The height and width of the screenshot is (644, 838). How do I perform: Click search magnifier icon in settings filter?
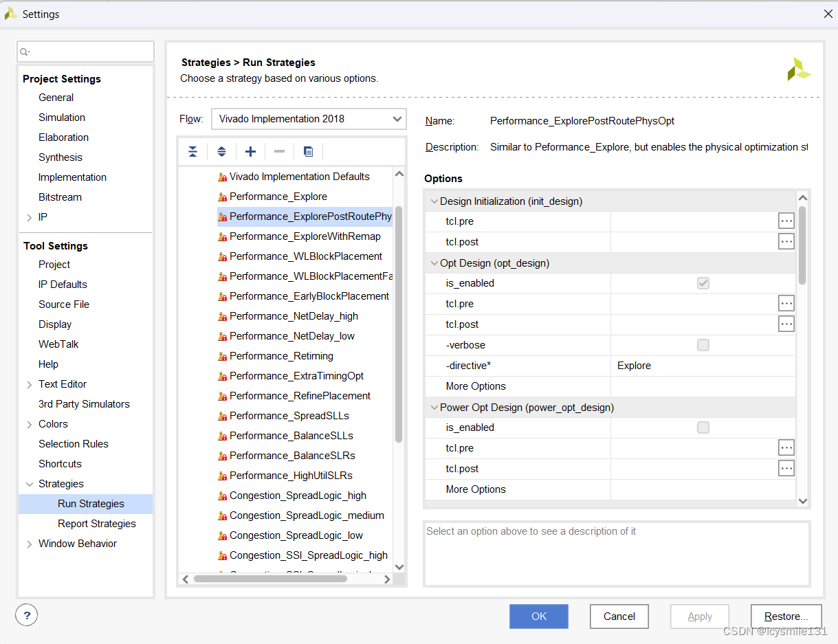click(25, 52)
